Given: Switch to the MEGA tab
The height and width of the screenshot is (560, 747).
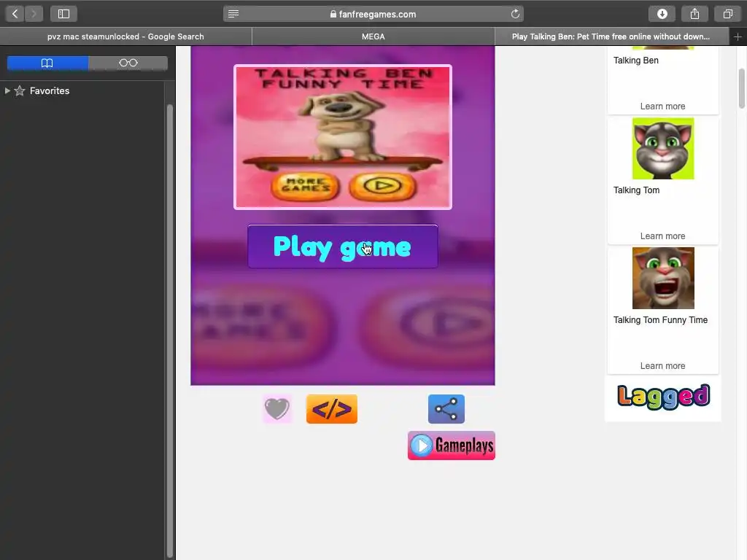Looking at the screenshot, I should [373, 36].
